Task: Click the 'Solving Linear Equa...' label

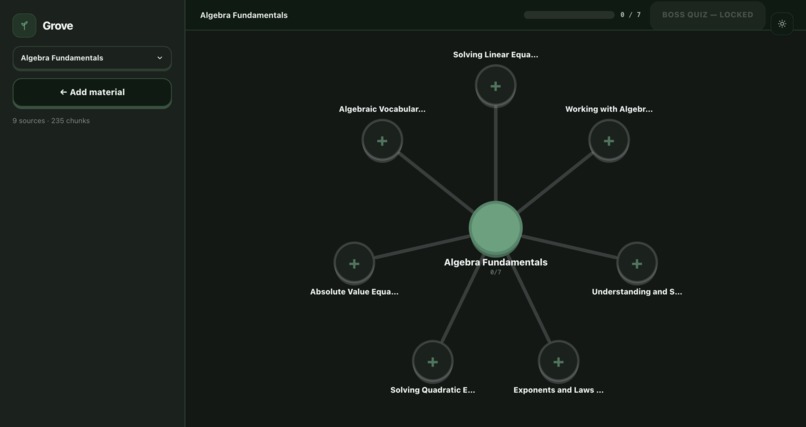Action: [x=496, y=54]
